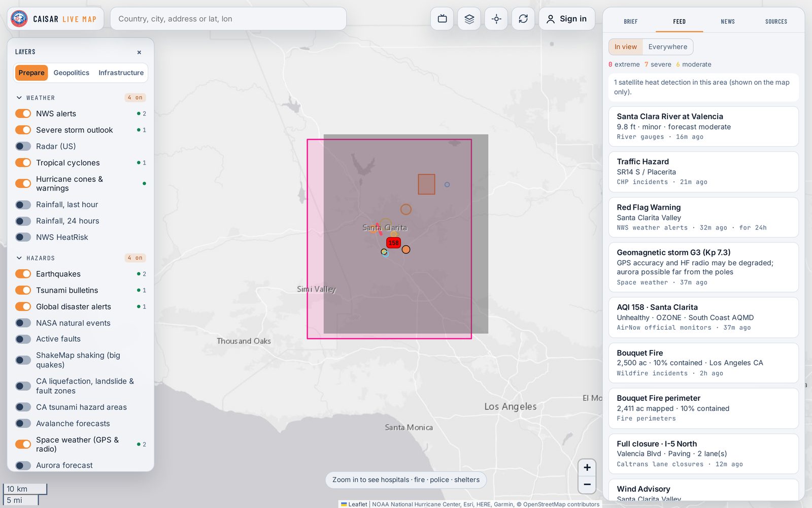Select the In view feed filter
812x508 pixels.
click(626, 47)
